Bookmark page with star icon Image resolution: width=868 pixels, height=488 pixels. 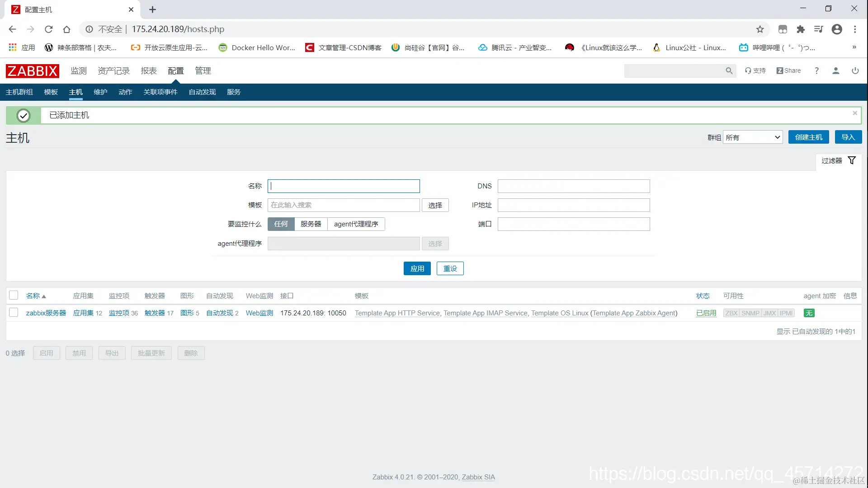760,29
